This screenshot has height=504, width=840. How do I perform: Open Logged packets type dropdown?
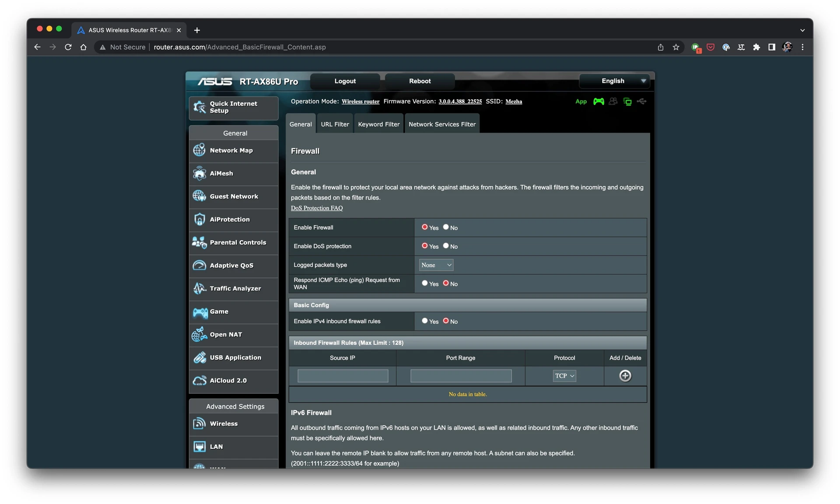pyautogui.click(x=436, y=265)
